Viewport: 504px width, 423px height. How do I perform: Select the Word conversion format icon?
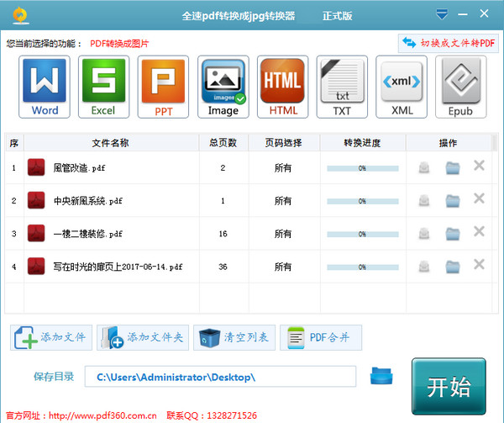45,87
